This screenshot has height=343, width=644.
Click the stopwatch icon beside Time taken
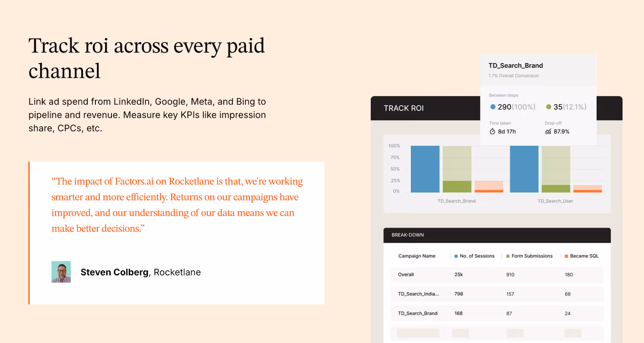click(493, 131)
